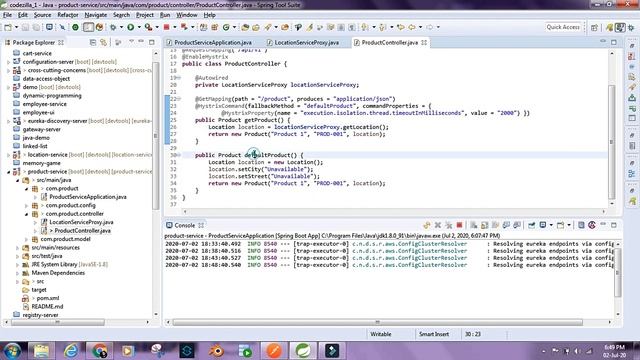Screen dimensions: 640x360
Task: Click the Writable status bar entry
Action: click(380, 334)
